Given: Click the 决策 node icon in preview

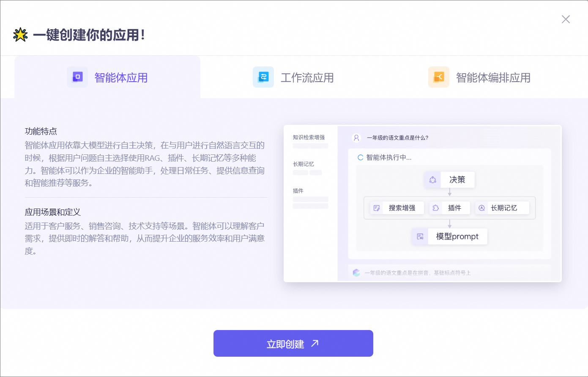Looking at the screenshot, I should 432,180.
